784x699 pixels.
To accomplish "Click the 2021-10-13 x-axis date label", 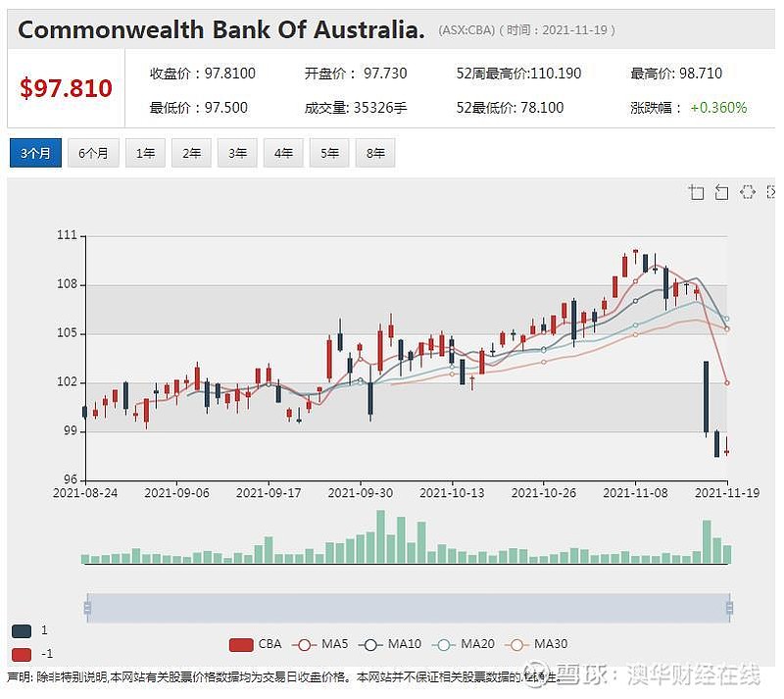I will 452,493.
